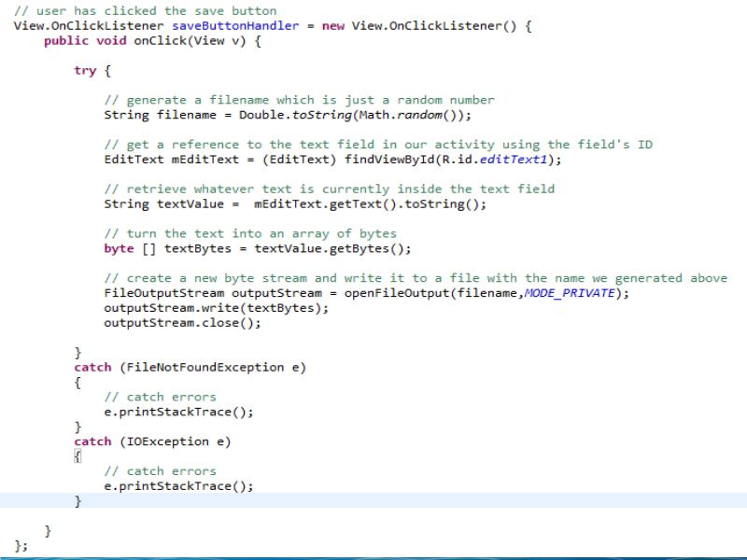The height and width of the screenshot is (560, 747).
Task: Click 'new View.OnClickListener()' expression
Action: (419, 26)
